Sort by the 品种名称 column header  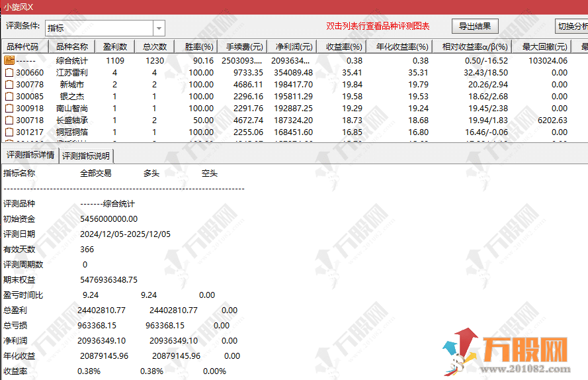(72, 47)
